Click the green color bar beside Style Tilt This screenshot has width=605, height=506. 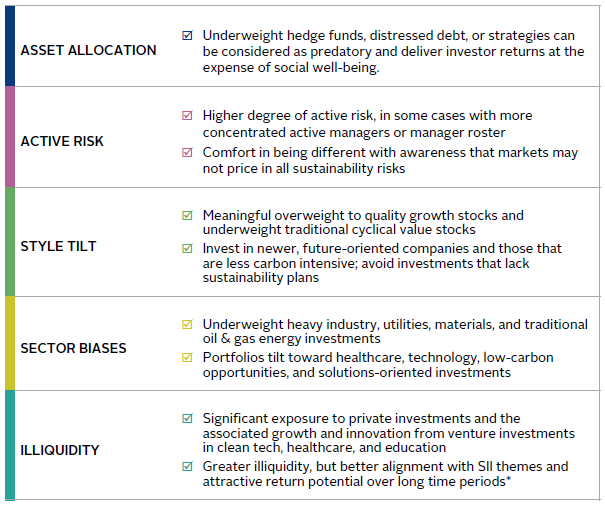tap(10, 242)
